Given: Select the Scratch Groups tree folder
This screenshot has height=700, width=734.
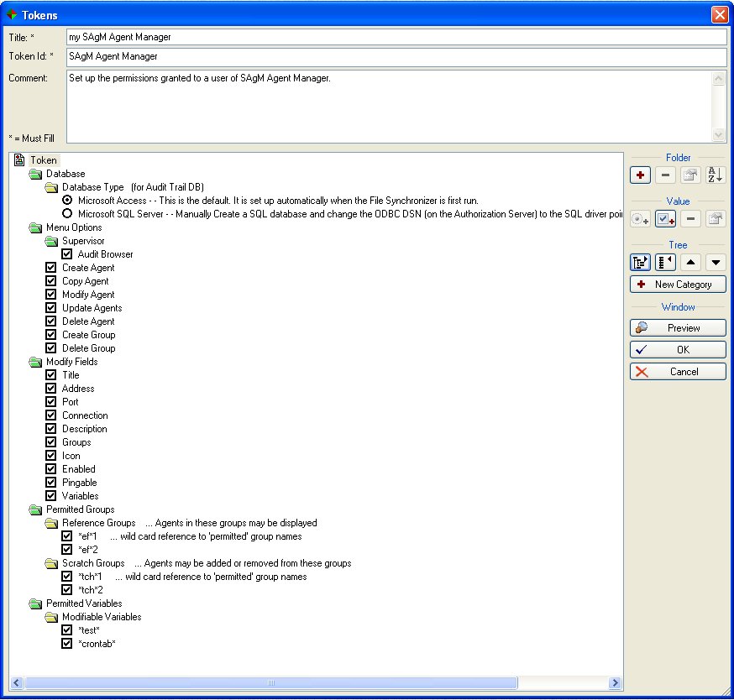Looking at the screenshot, I should click(93, 563).
